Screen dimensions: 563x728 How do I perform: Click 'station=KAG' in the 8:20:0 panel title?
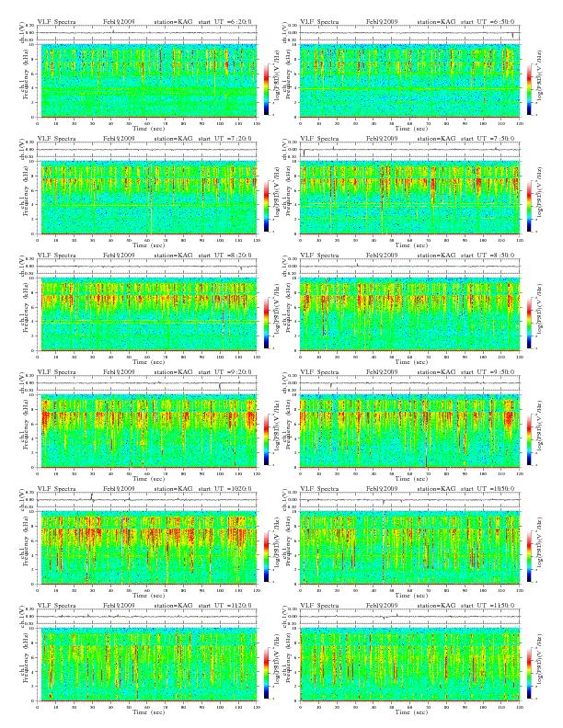pyautogui.click(x=173, y=255)
